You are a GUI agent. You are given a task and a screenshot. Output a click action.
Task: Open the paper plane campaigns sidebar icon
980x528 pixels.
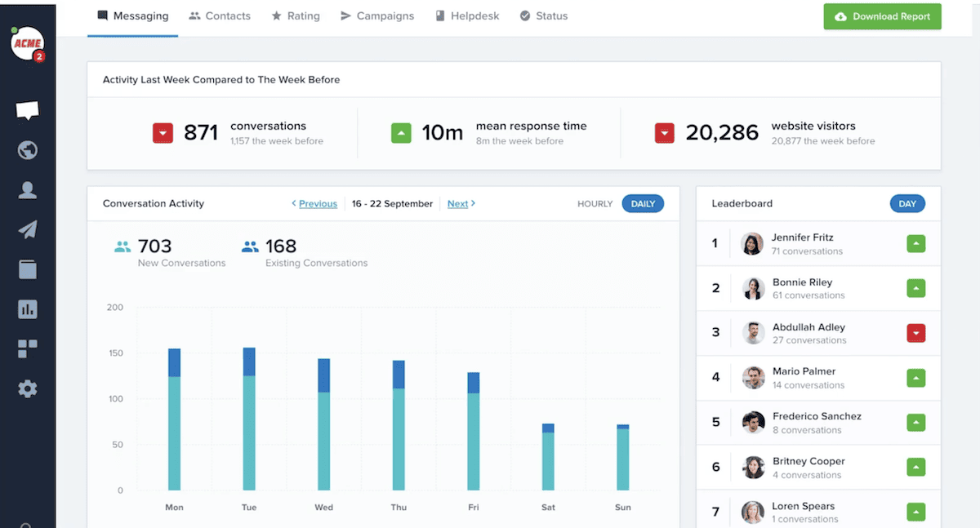[28, 229]
